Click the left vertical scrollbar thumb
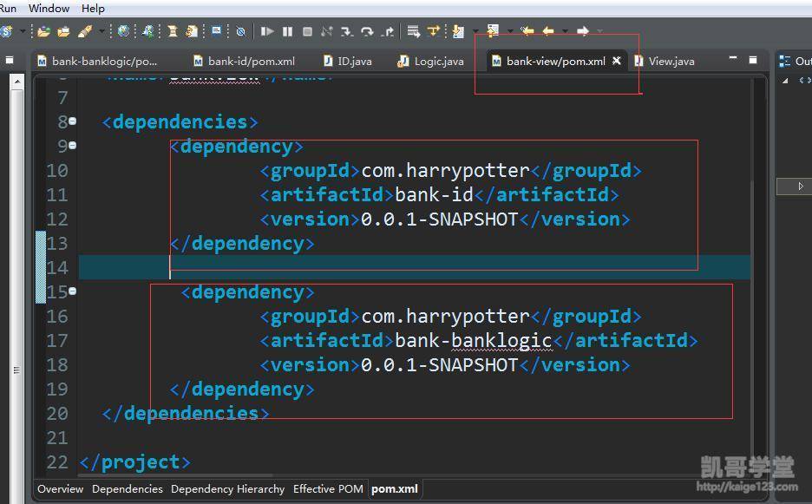This screenshot has width=812, height=504. tap(17, 369)
